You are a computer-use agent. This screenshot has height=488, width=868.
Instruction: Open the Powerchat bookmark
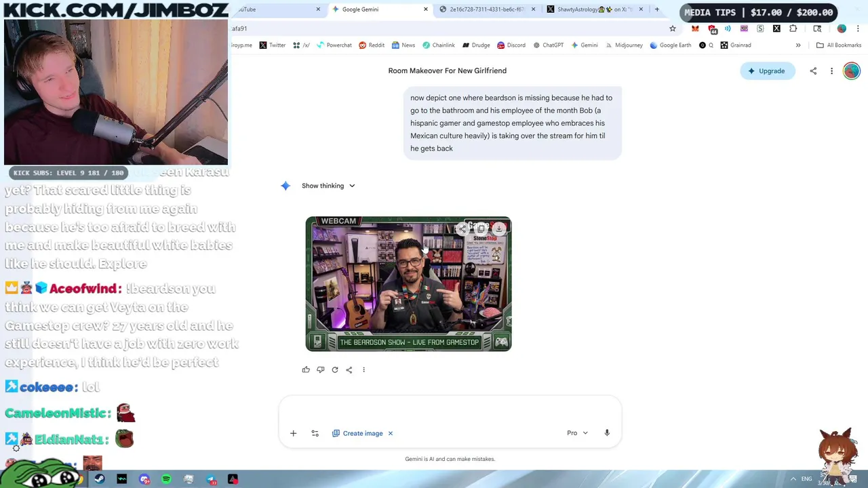[334, 45]
